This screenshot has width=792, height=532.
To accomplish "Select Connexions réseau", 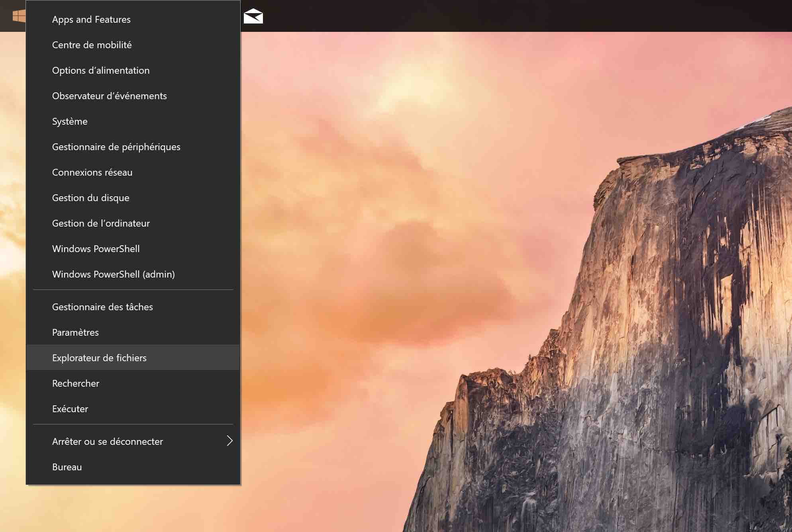I will click(x=92, y=172).
